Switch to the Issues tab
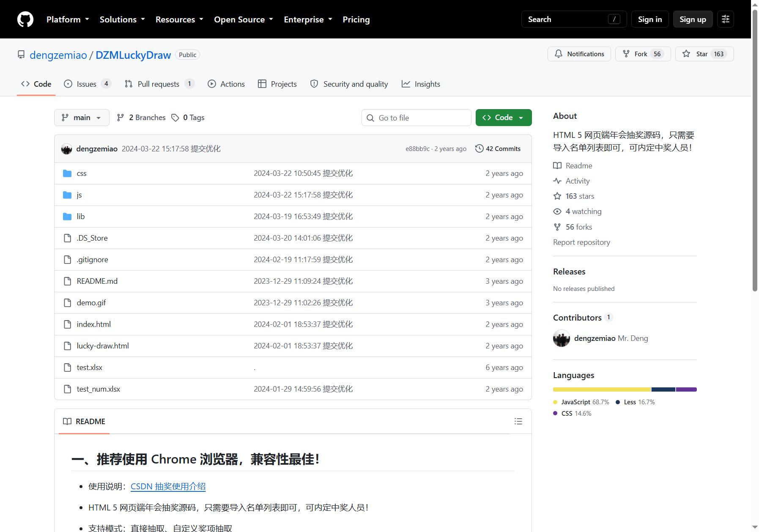Screen dimensions: 759x532 87,84
